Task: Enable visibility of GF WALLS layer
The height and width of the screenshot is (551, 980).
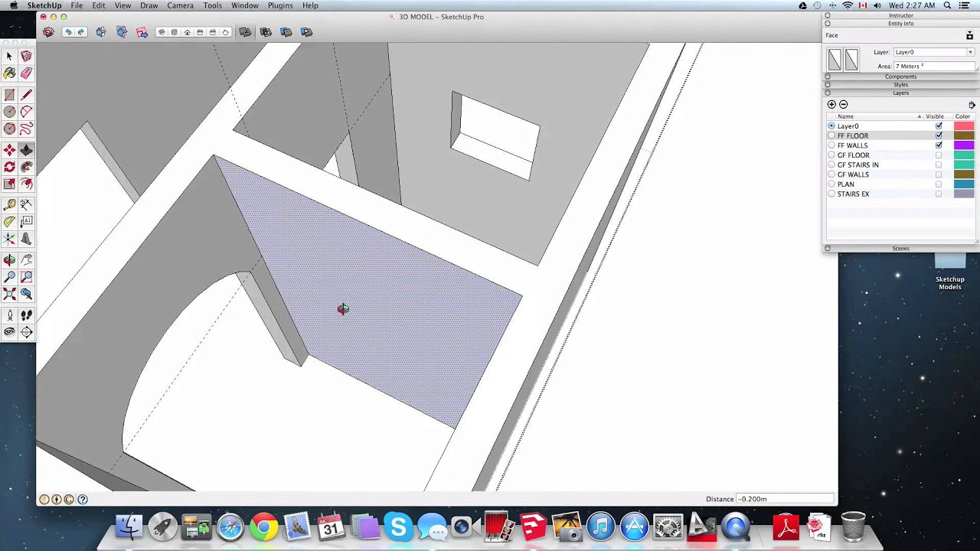Action: tap(939, 174)
